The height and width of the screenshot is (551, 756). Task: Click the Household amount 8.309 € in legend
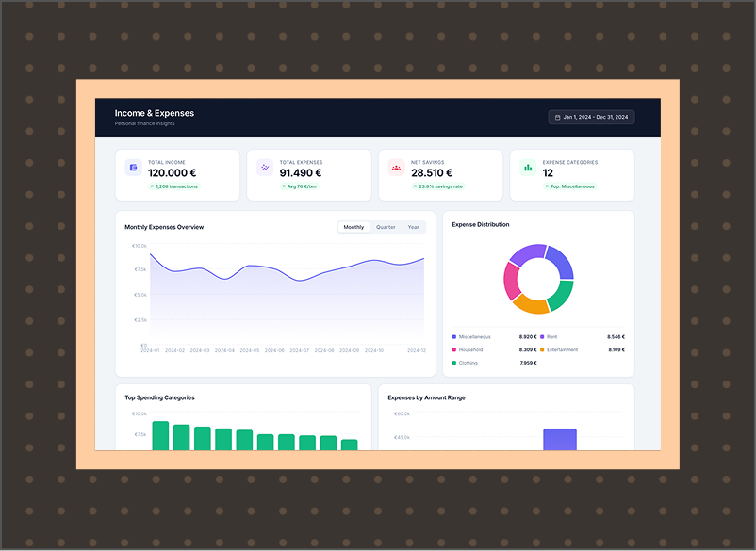(528, 349)
